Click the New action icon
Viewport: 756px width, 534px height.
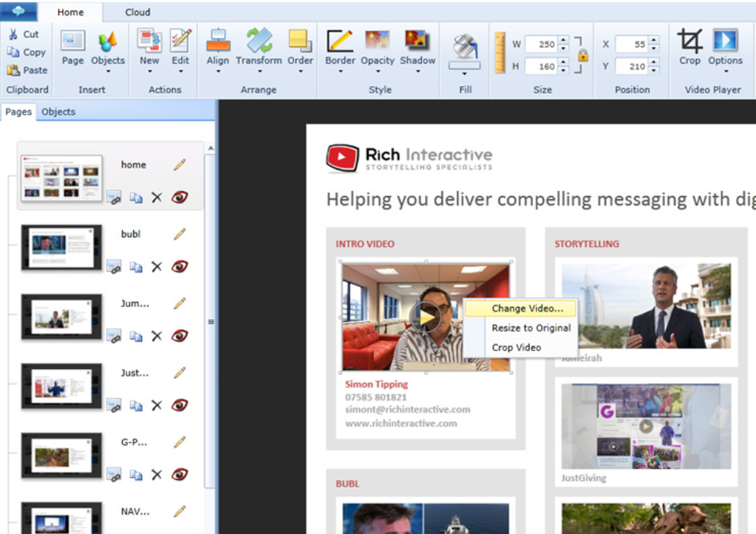[149, 41]
